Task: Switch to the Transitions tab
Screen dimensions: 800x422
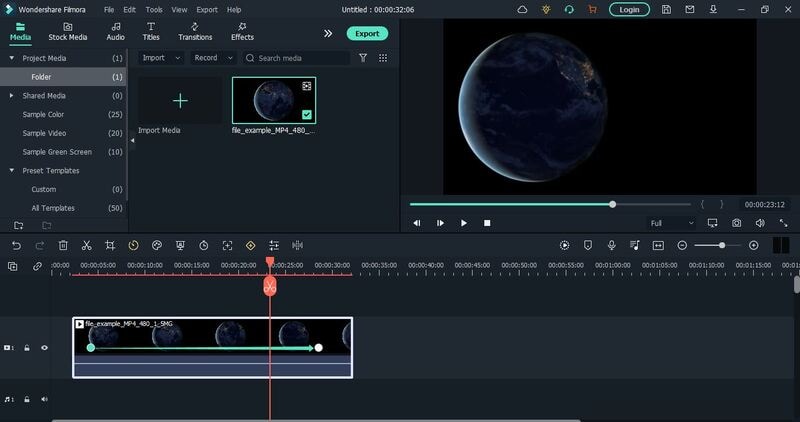Action: pyautogui.click(x=195, y=32)
